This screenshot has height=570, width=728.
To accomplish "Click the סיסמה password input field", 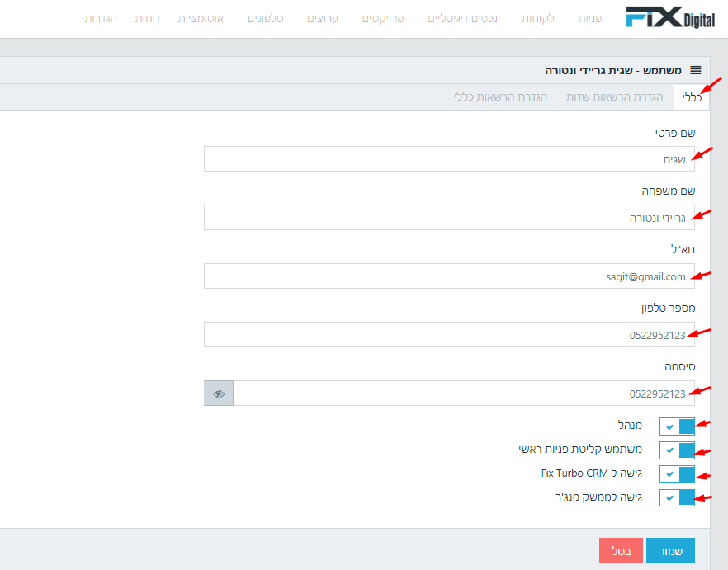I will pos(464,393).
